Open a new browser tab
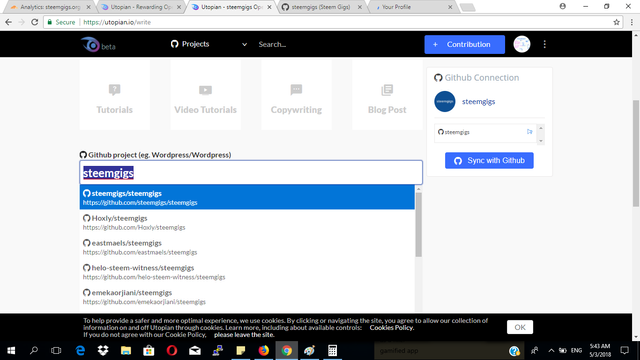The width and height of the screenshot is (640, 360). pos(467,7)
